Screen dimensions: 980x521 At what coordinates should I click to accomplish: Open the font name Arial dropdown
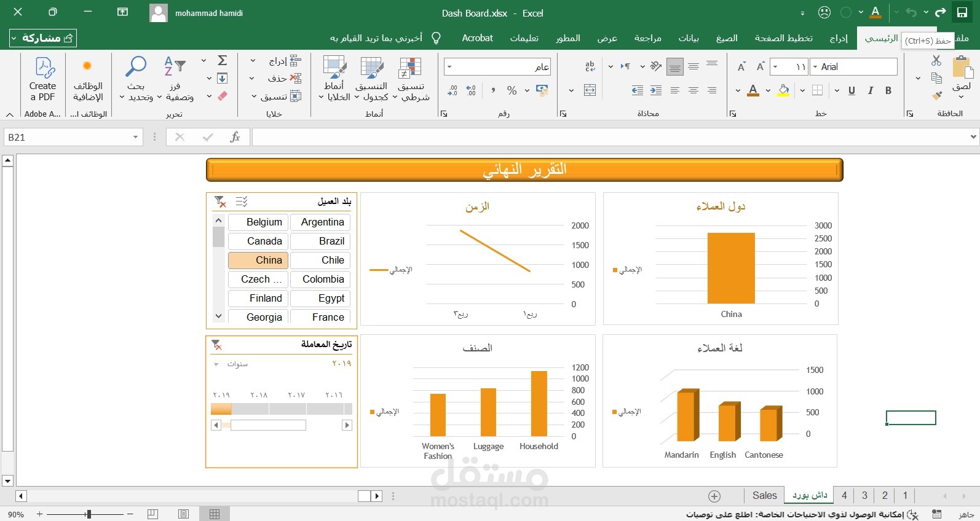point(815,66)
